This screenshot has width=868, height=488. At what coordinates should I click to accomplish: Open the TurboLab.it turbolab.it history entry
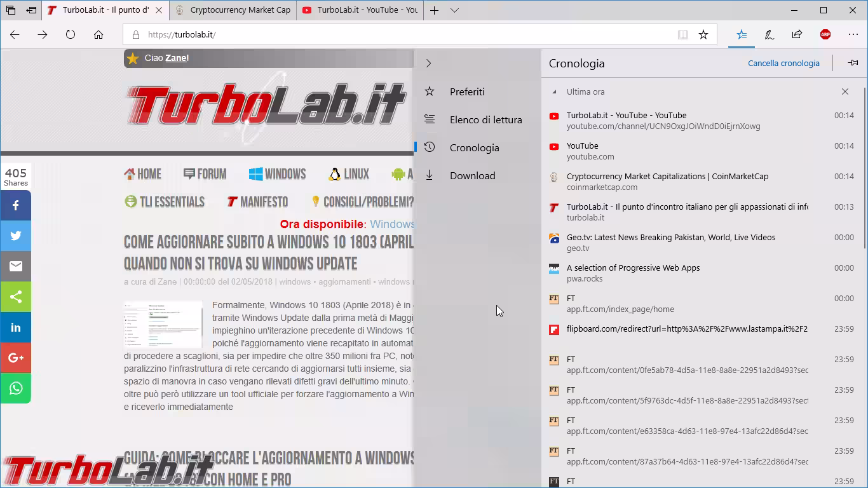[702, 212]
